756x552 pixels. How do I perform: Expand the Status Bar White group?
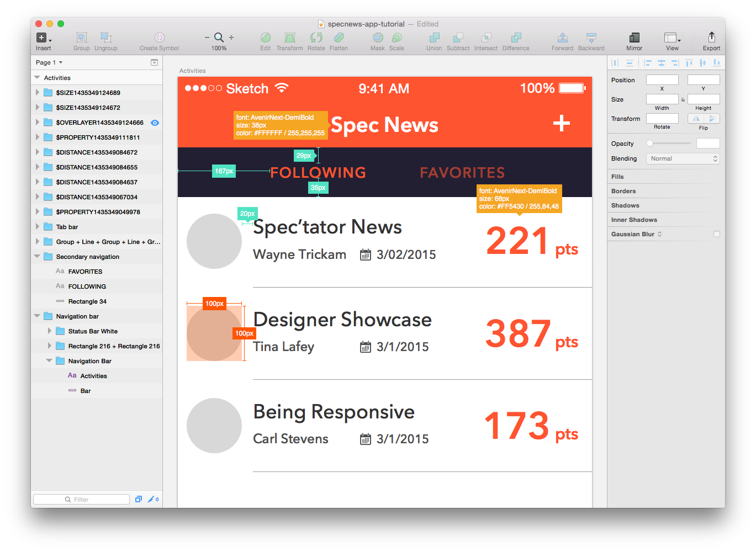[x=49, y=331]
